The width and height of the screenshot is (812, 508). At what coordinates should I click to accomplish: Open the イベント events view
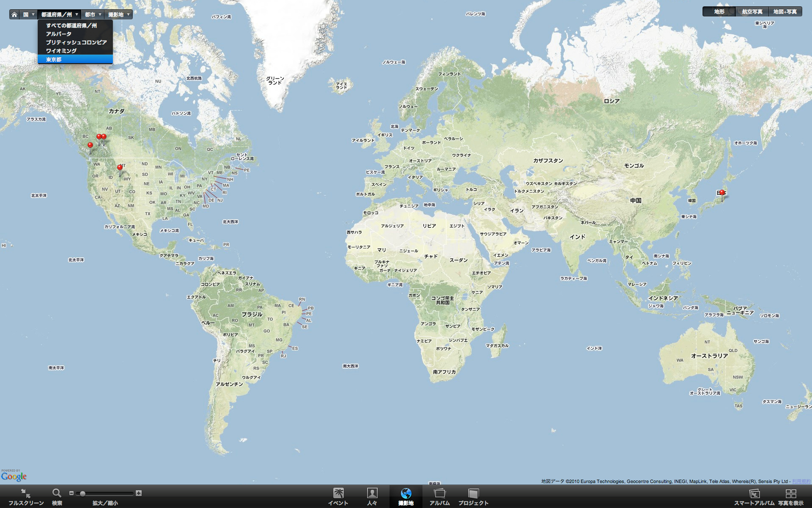pos(338,494)
